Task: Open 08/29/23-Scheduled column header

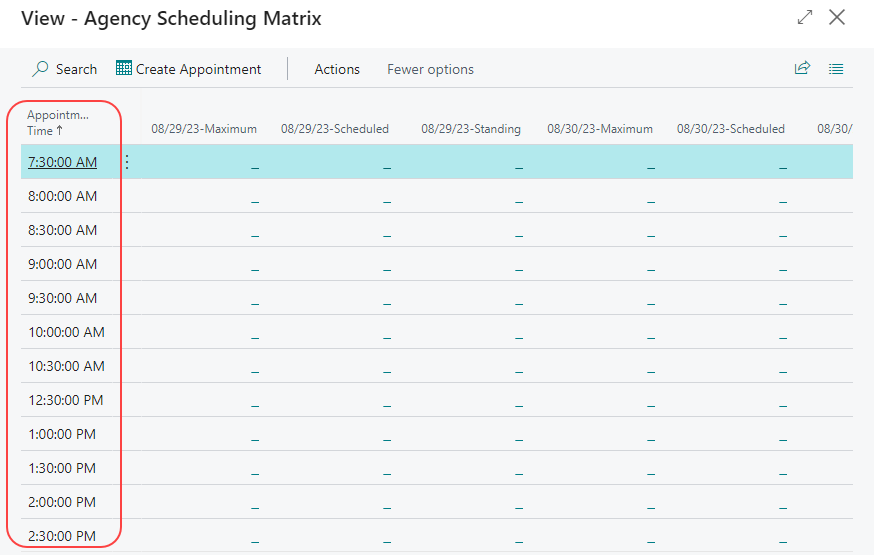Action: point(335,129)
